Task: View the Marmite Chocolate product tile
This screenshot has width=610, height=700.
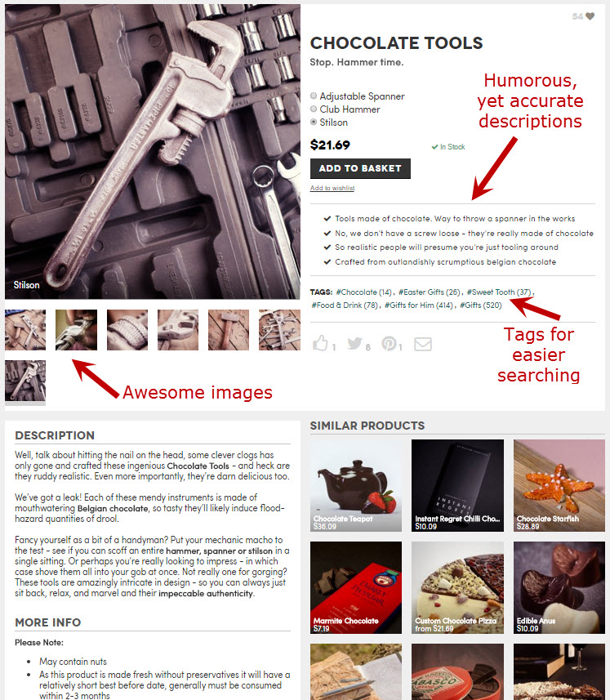Action: click(356, 587)
